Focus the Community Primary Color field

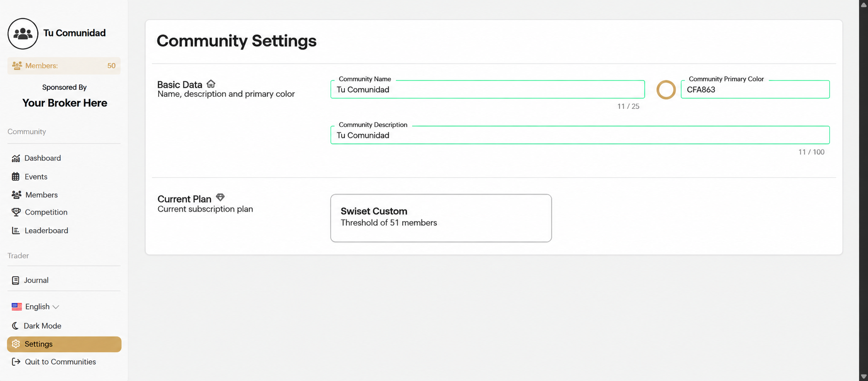pos(755,89)
